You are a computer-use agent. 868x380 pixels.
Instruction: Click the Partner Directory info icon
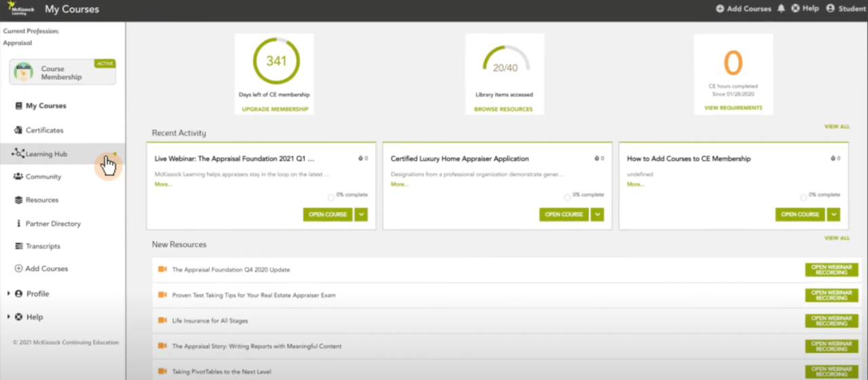click(x=19, y=224)
